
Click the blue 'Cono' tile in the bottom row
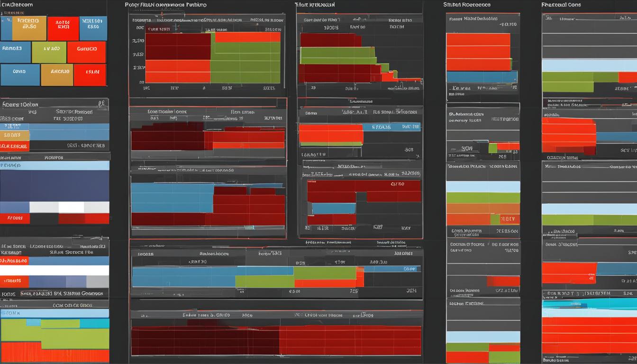click(19, 75)
